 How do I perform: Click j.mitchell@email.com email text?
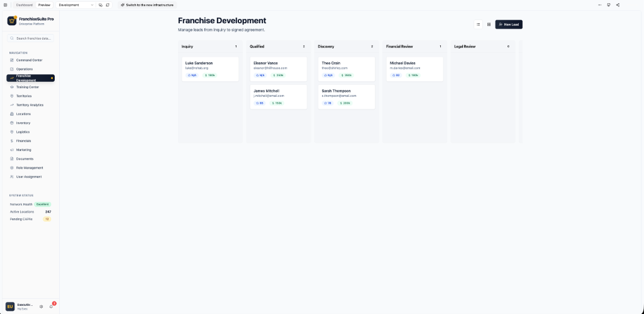[x=269, y=96]
